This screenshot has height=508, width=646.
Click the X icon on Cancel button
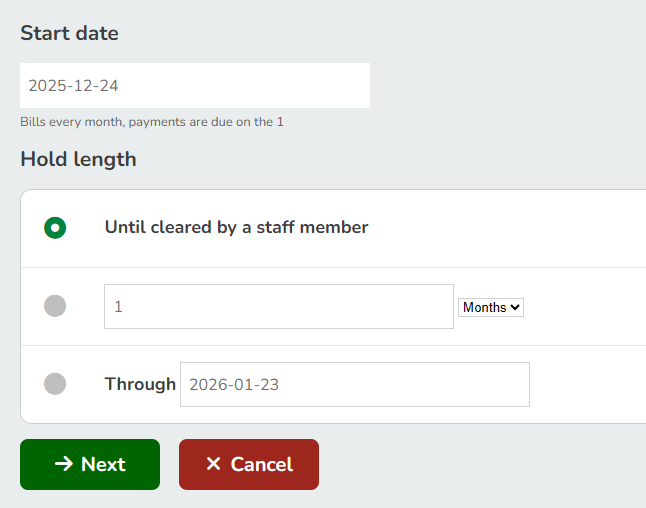click(213, 464)
